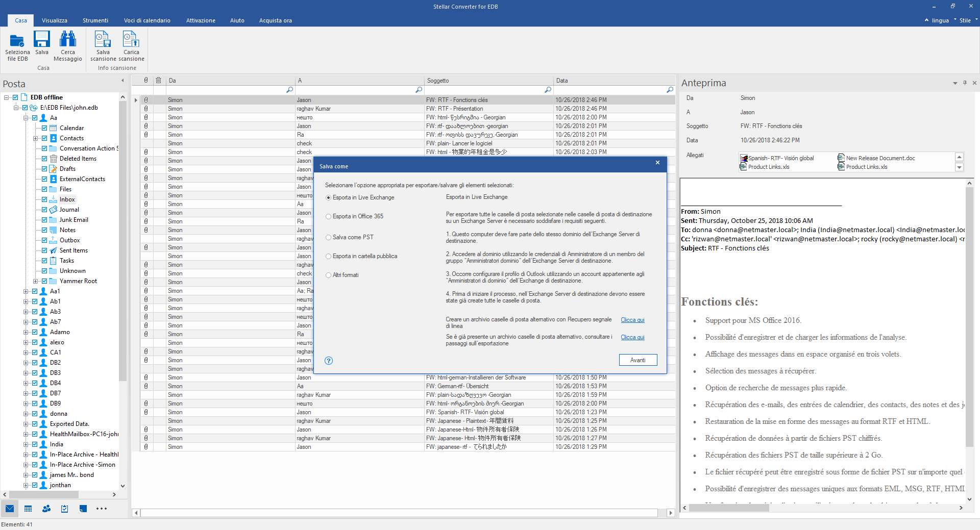This screenshot has width=980, height=530.
Task: Switch to the Contacts view icon at bottom
Action: tap(46, 509)
